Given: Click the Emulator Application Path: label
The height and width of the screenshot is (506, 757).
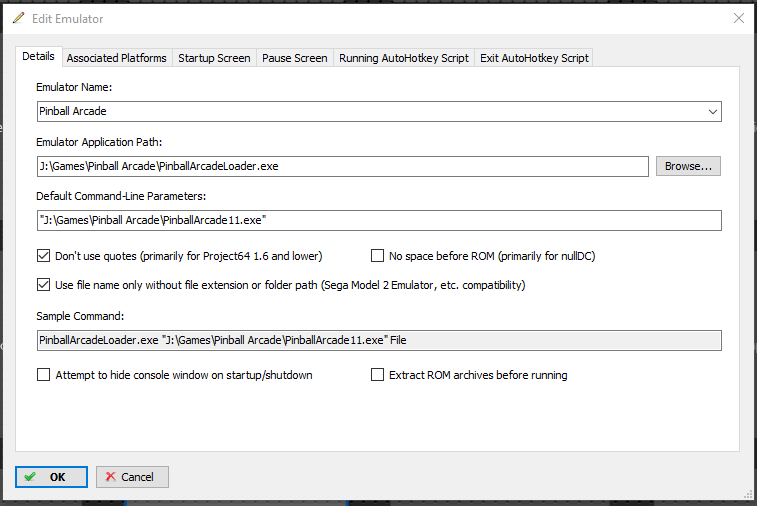Looking at the screenshot, I should point(99,142).
